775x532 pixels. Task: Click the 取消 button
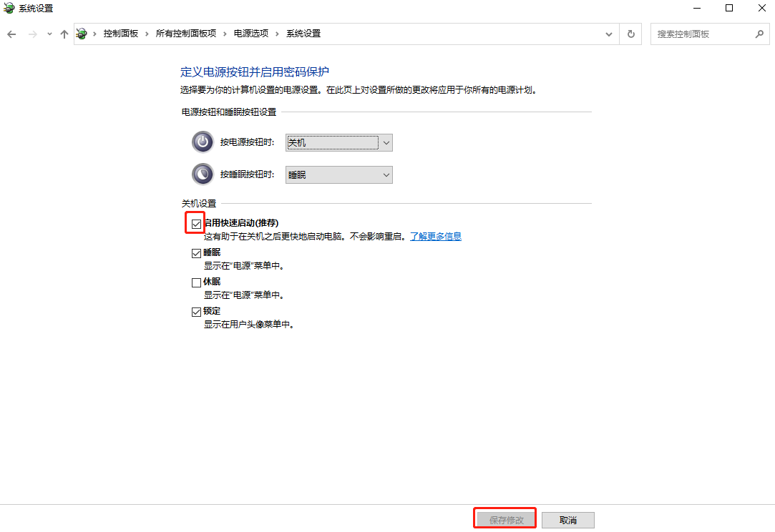tap(568, 520)
